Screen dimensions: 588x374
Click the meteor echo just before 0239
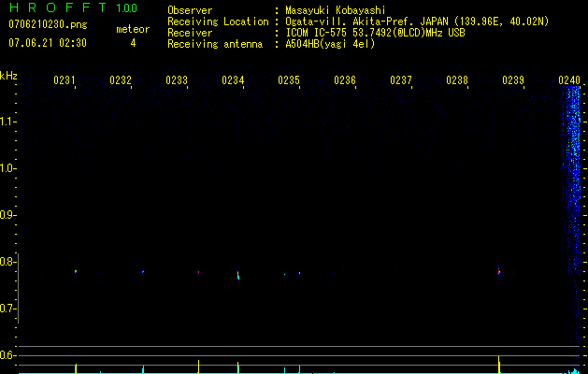[499, 271]
